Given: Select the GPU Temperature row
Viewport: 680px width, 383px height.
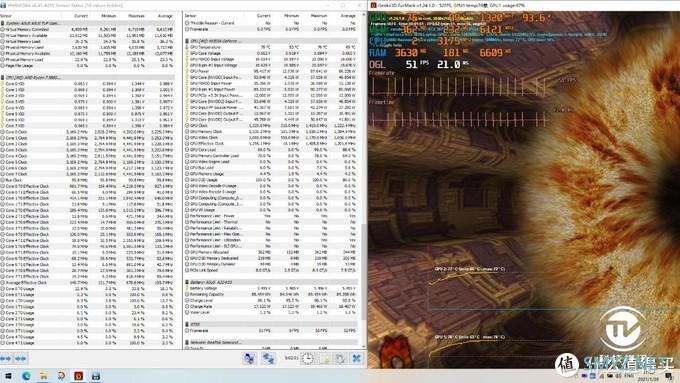Looking at the screenshot, I should (x=271, y=47).
